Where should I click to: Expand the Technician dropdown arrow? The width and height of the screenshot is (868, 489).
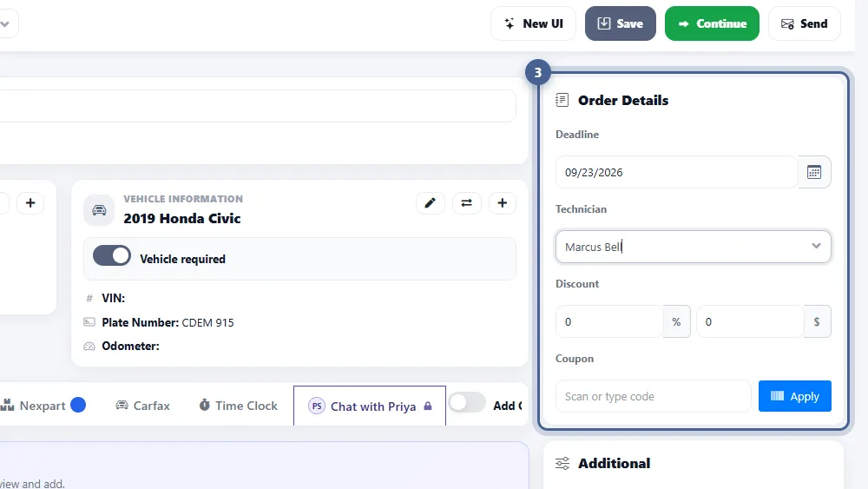[816, 247]
